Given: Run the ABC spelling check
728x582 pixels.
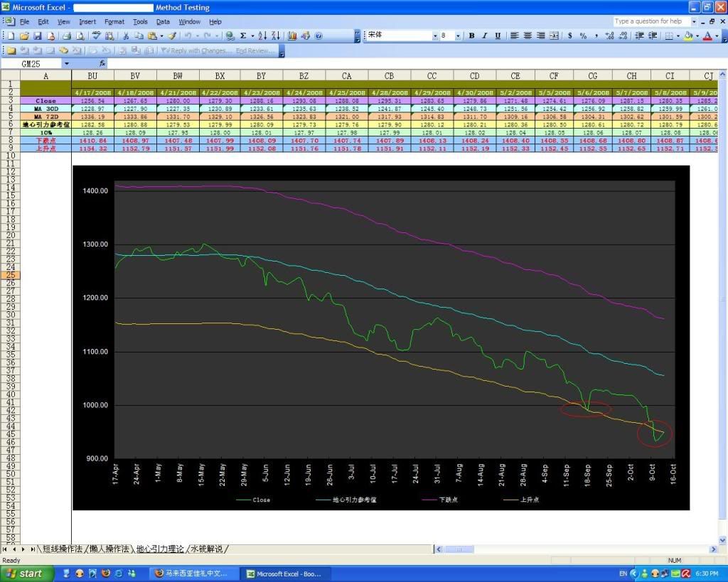Looking at the screenshot, I should [96, 36].
